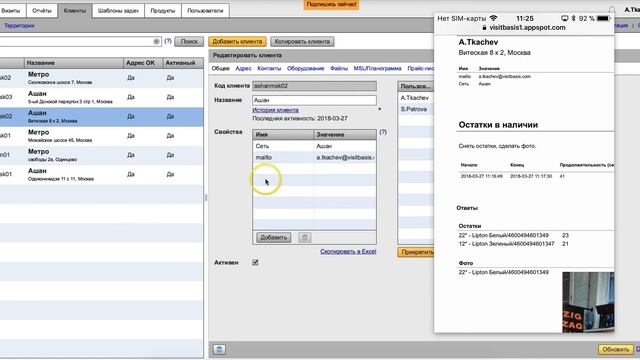The height and width of the screenshot is (360, 640).
Task: Open the search help question mark
Action: tap(168, 41)
